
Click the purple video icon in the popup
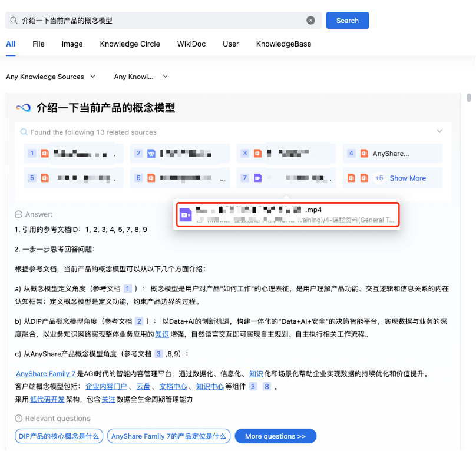pos(186,215)
